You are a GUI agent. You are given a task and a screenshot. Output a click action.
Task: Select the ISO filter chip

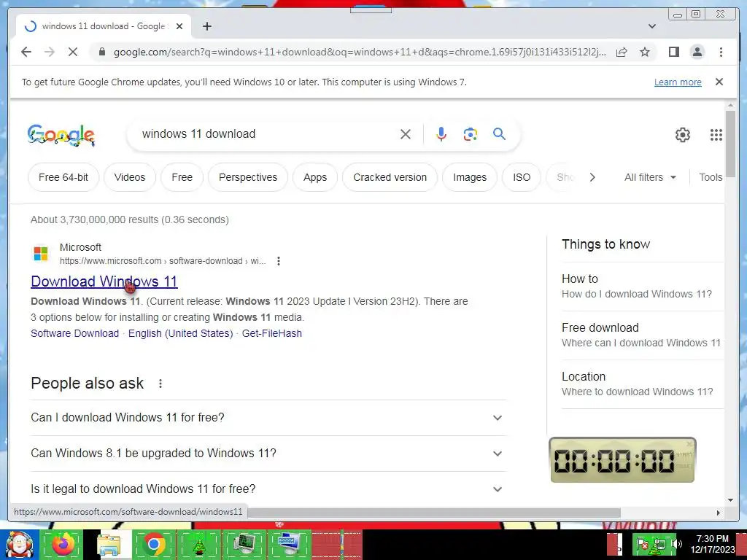(x=522, y=177)
